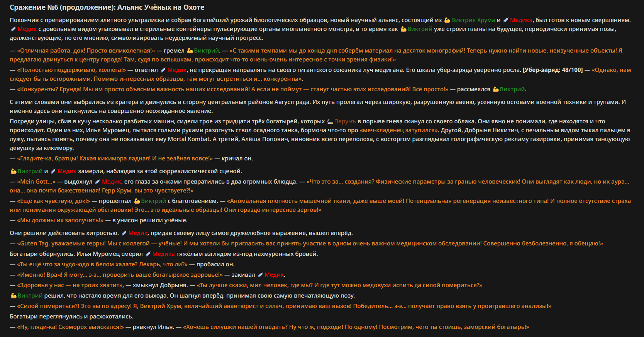Click the muscle emoji right after 'гремел'
Viewport: 644px width, 337px height.
(190, 51)
